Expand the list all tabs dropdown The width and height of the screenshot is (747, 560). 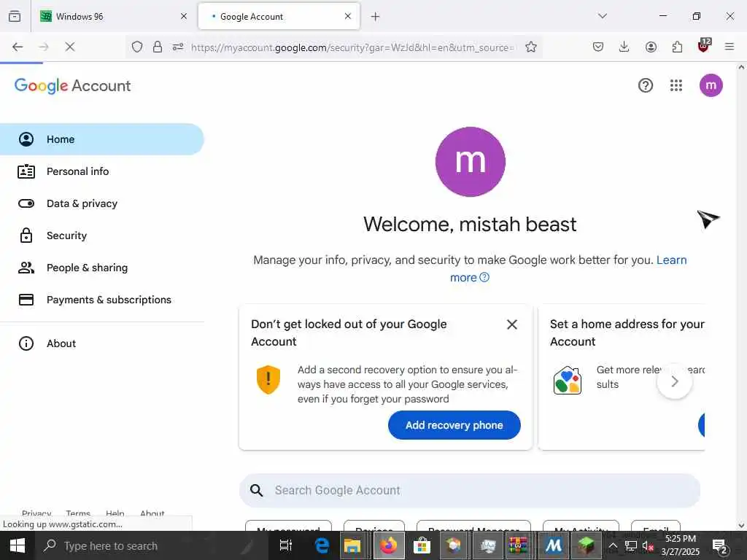(x=602, y=16)
